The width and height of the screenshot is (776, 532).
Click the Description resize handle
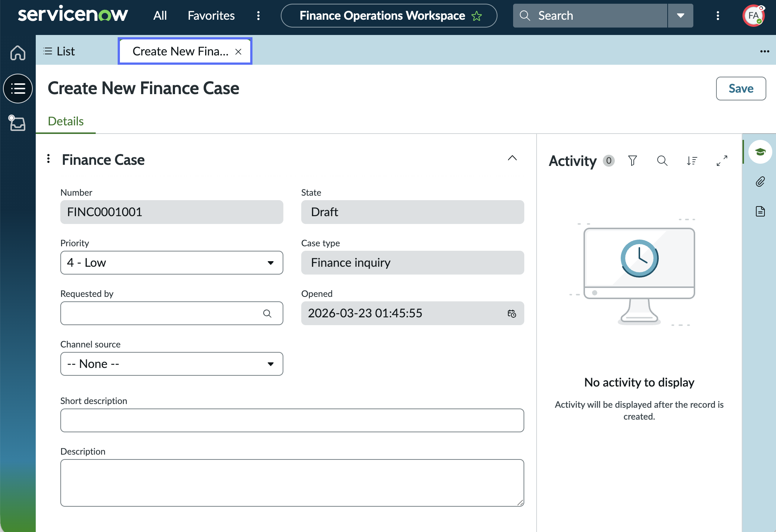(520, 503)
